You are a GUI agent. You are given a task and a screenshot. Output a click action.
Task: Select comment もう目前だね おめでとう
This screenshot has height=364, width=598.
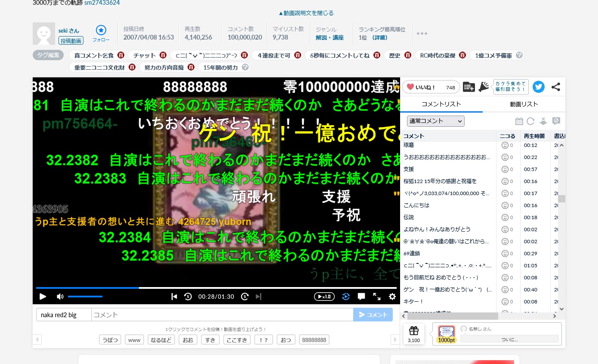[x=441, y=278]
